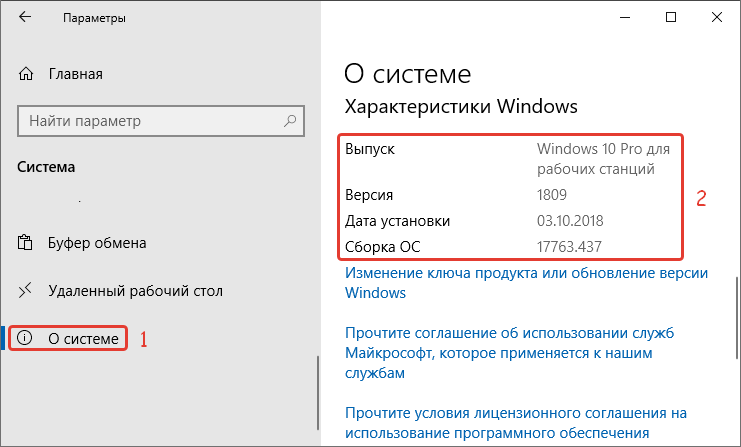Open the Главная home icon
Image resolution: width=741 pixels, height=447 pixels.
(26, 74)
